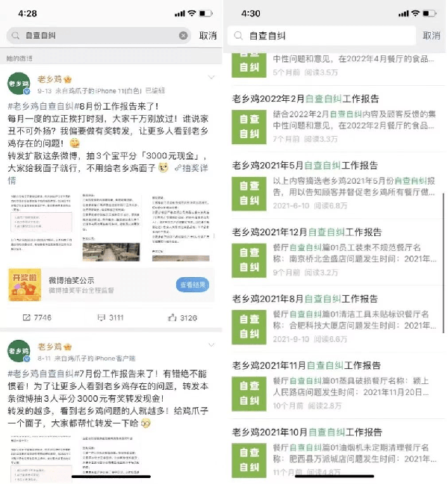Like the post with 3126 likes
Viewport: 448px width, 484px height.
click(172, 317)
